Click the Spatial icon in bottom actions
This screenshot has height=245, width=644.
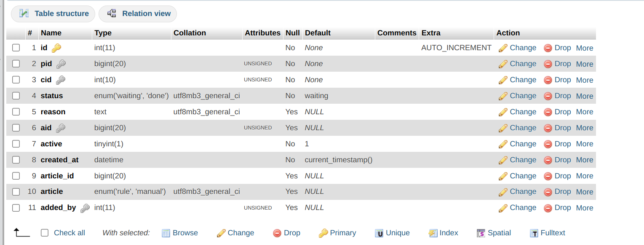click(481, 233)
